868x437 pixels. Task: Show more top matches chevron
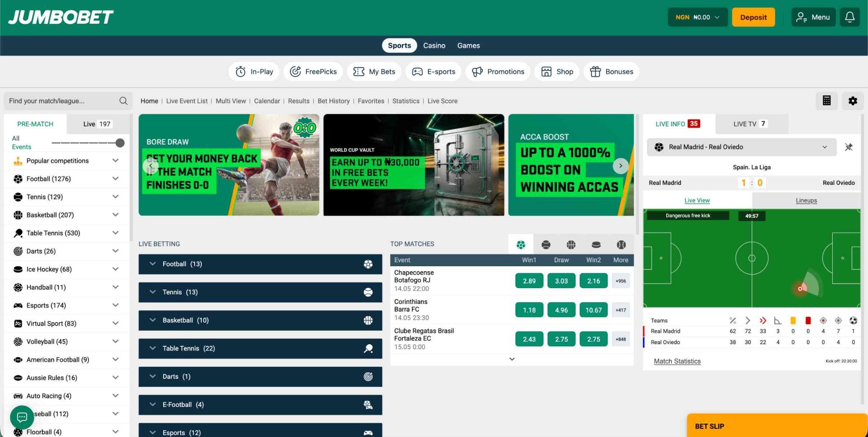click(512, 359)
